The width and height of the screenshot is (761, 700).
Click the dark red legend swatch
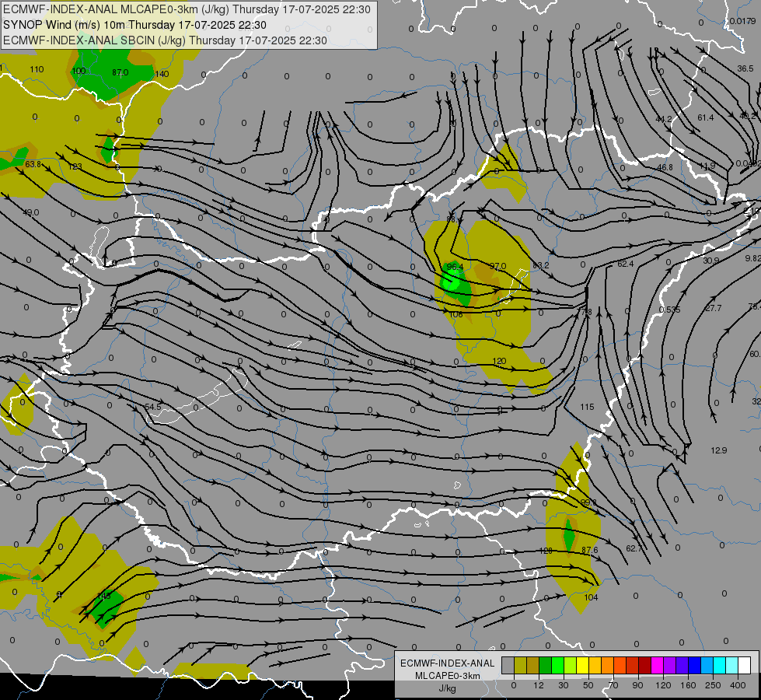click(645, 665)
